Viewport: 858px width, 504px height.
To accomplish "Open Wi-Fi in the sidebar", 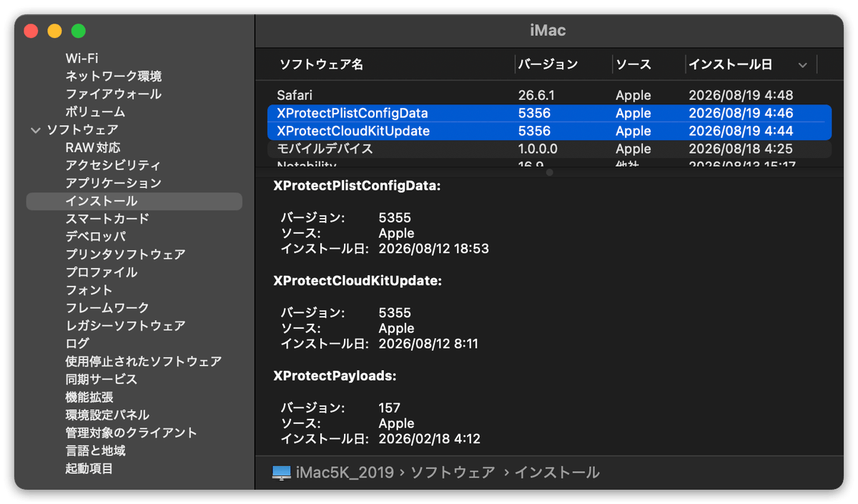I will 82,59.
